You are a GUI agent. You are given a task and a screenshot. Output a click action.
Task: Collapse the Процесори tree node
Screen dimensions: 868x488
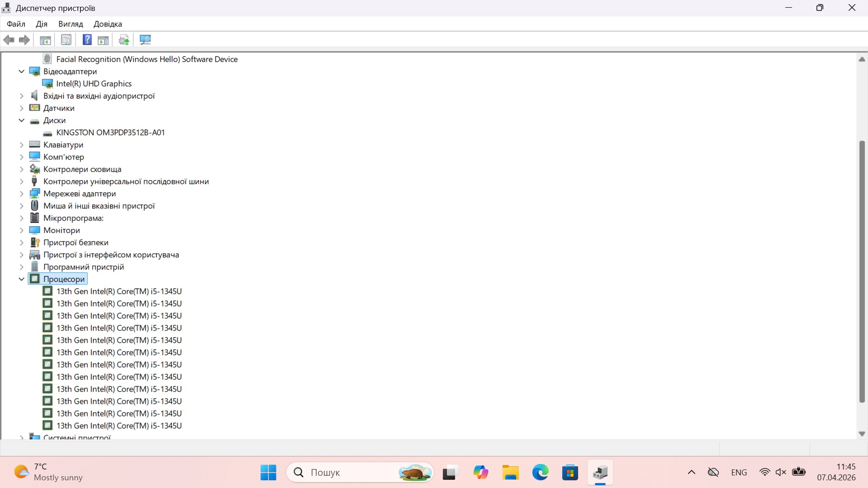21,279
